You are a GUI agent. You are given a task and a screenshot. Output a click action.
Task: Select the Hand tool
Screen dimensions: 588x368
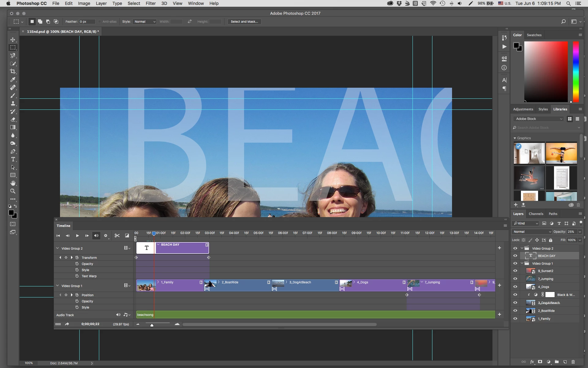pos(13,183)
